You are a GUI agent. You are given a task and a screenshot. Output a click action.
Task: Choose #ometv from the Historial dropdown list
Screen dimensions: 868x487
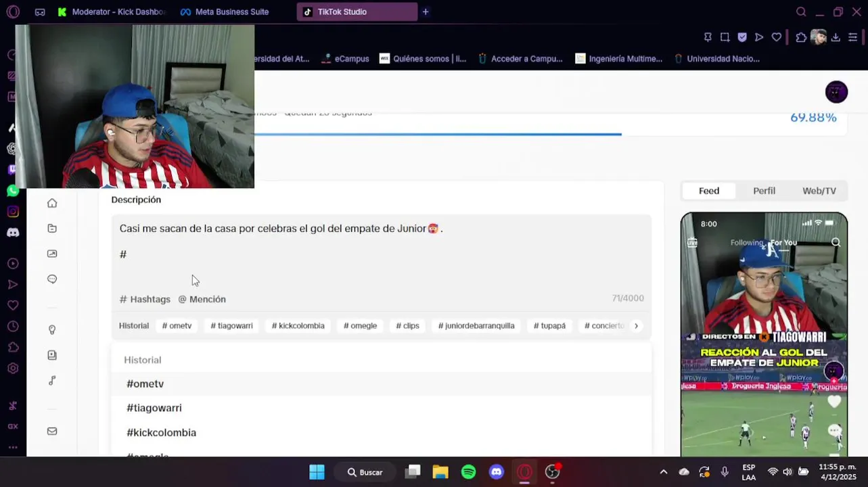pyautogui.click(x=381, y=384)
